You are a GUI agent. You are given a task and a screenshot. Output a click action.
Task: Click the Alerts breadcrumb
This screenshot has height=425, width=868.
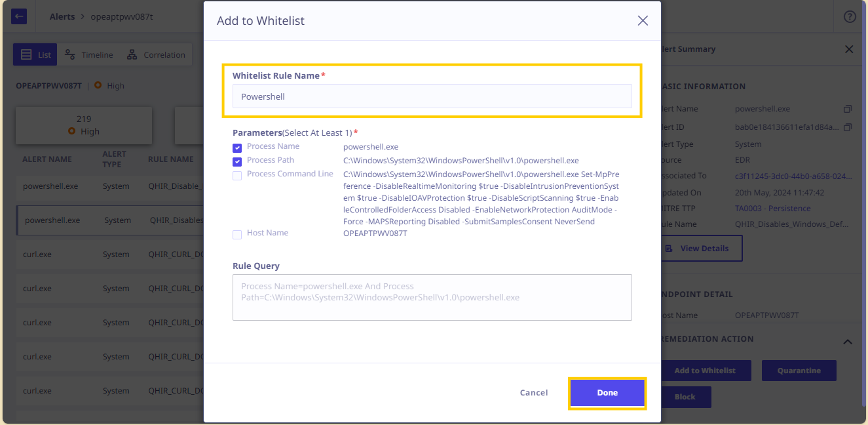(62, 16)
